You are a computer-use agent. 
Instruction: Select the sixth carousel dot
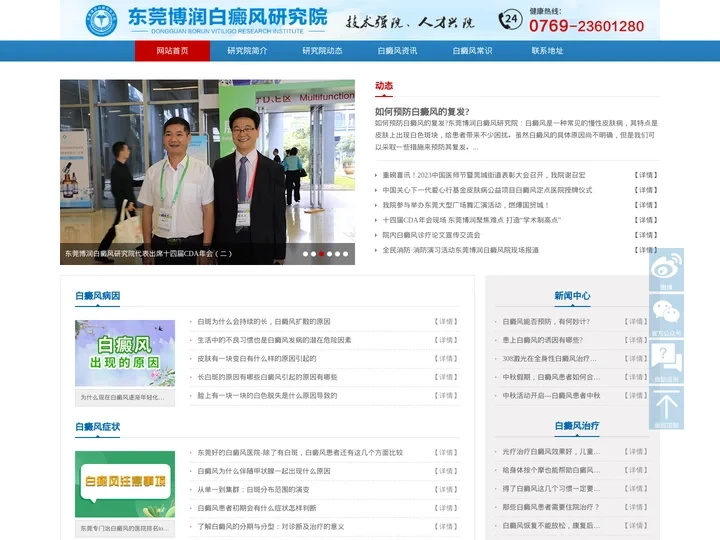point(345,254)
